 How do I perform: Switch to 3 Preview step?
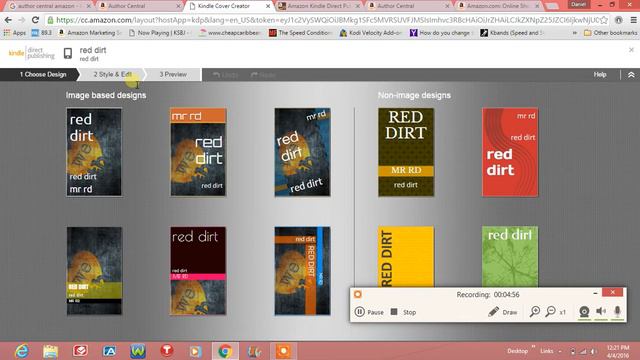pos(173,74)
